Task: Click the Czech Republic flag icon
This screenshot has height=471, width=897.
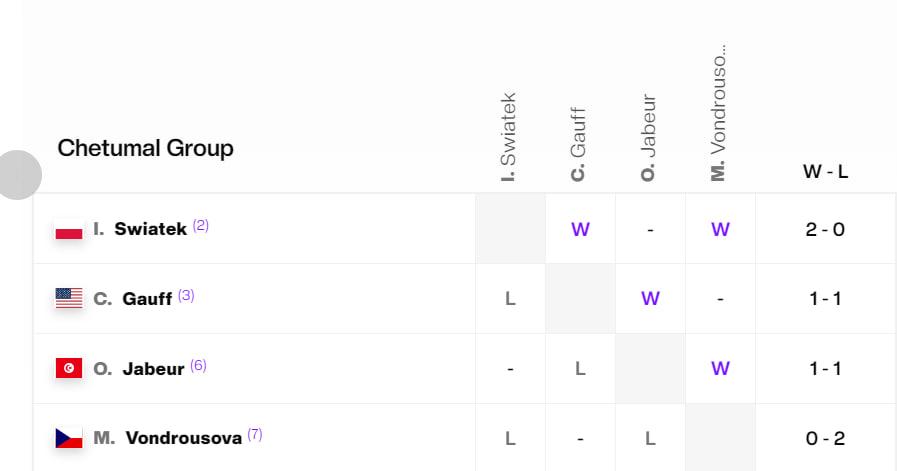Action: [x=69, y=438]
